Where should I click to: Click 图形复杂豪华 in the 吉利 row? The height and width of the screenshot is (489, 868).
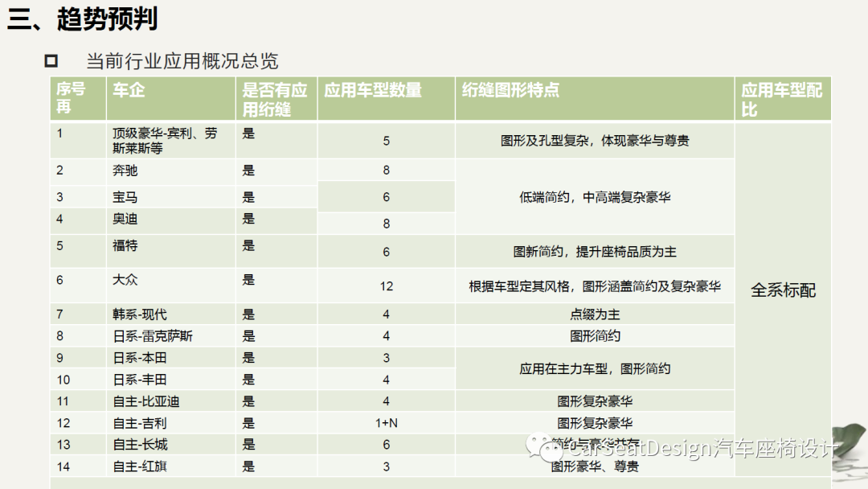[595, 423]
